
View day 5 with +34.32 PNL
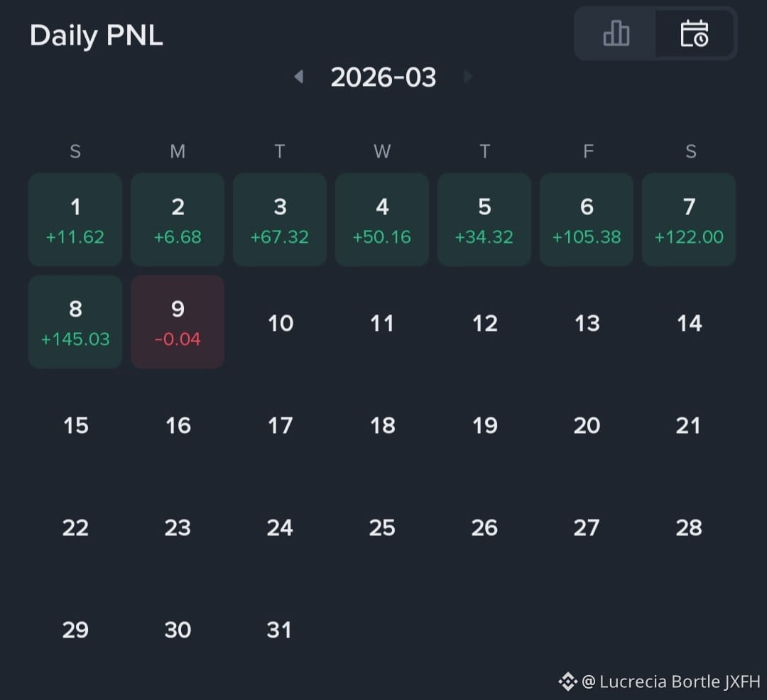click(484, 219)
